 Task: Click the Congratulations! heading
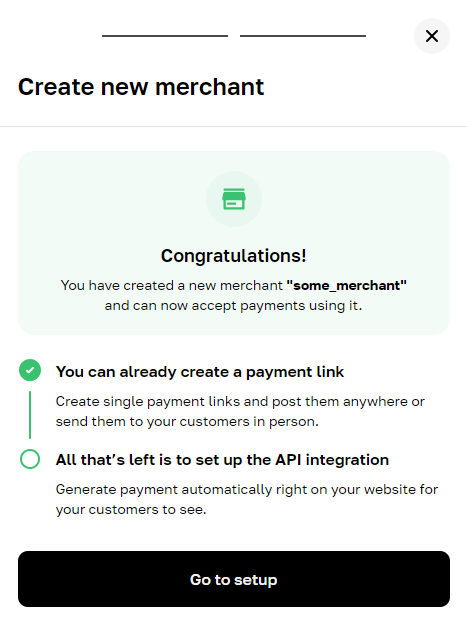[x=234, y=256]
